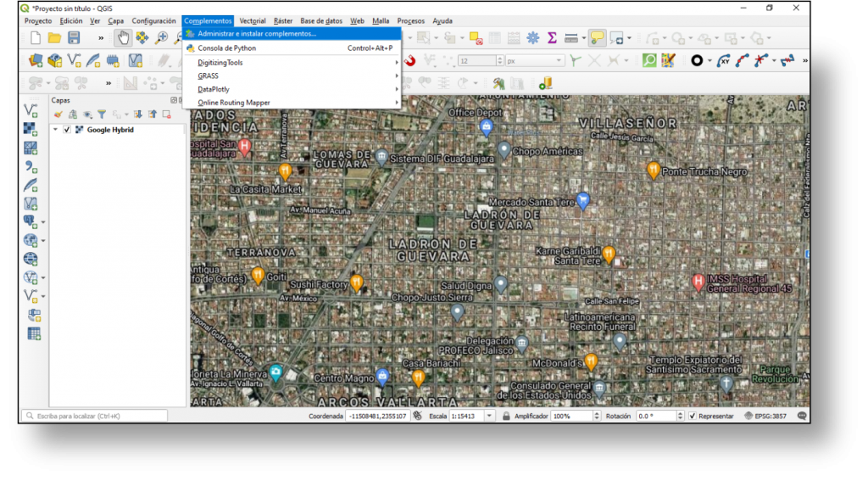Click the Escriba para localizar search field

click(95, 416)
